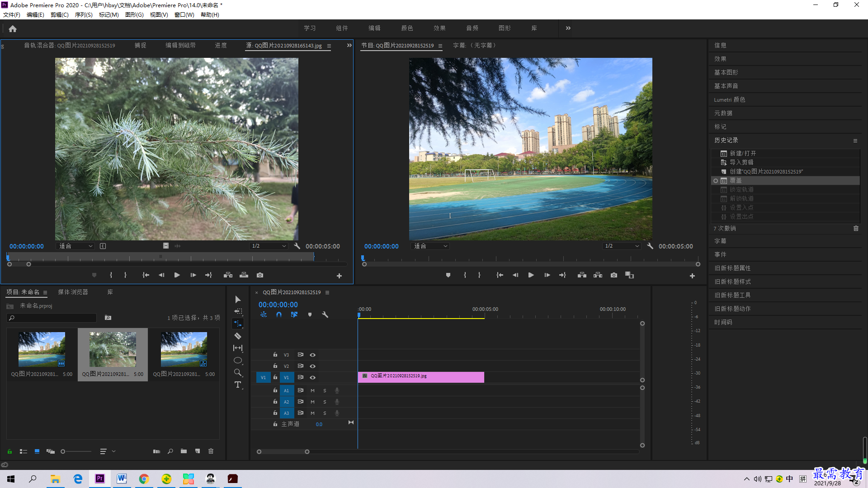Open the 序列(S) menu

84,15
